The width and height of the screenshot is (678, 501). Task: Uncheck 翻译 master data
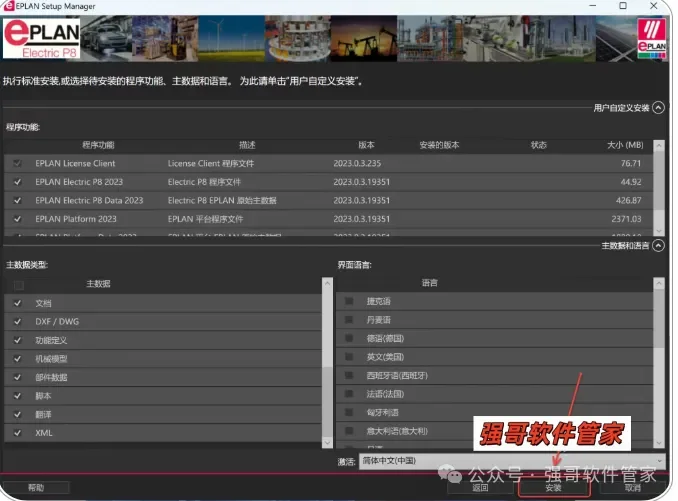[17, 415]
